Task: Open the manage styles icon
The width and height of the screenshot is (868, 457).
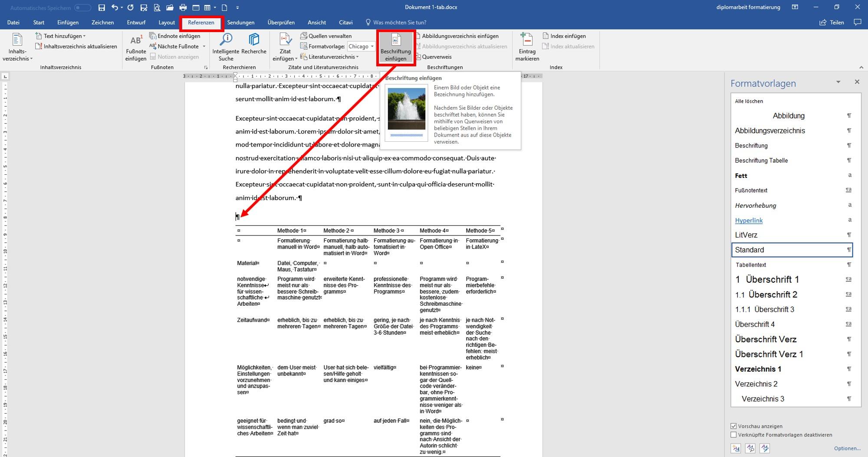Action: [765, 448]
